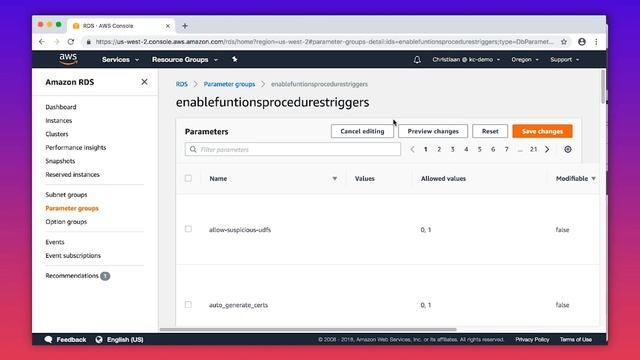The height and width of the screenshot is (360, 640).
Task: Go to previous parameters page arrow
Action: click(412, 149)
